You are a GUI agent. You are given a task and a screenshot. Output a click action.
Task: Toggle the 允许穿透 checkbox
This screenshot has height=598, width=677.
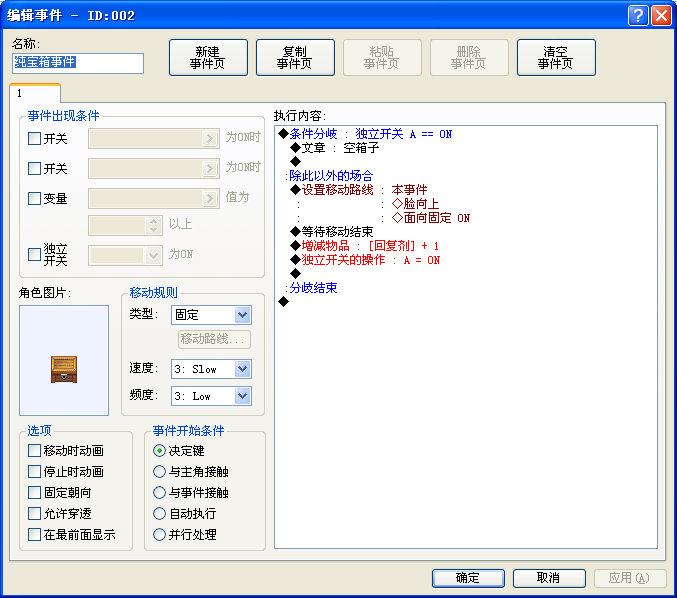[x=34, y=514]
